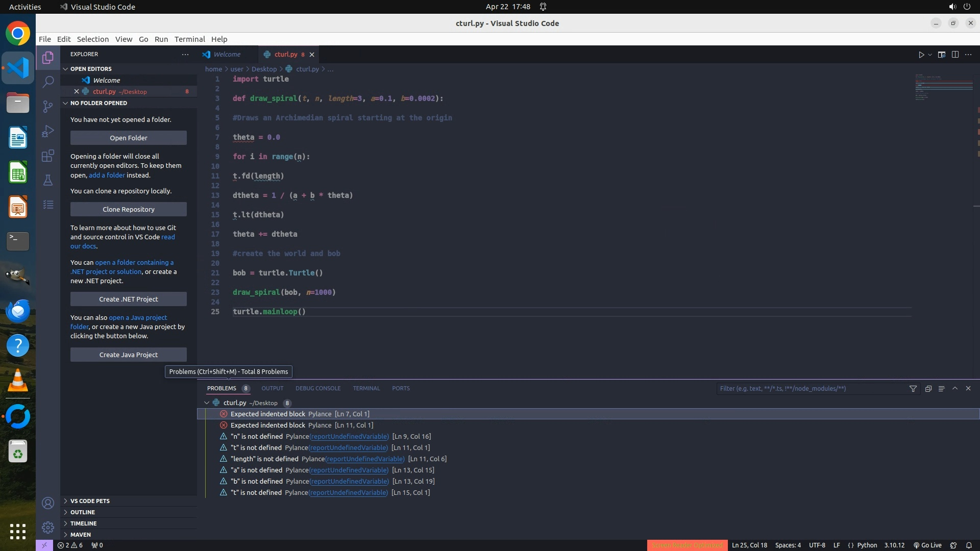The width and height of the screenshot is (980, 551).
Task: Click the Run Python File play icon
Action: 921,55
